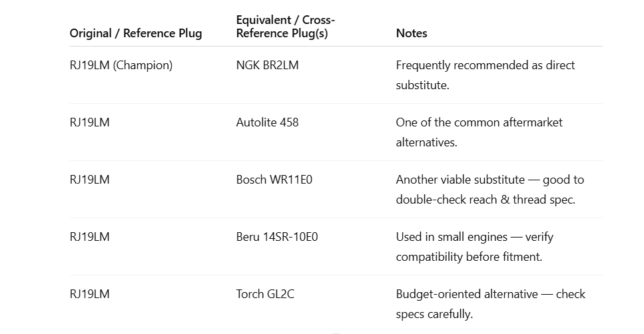Select the 'NGK BR2LM' cell
This screenshot has width=644, height=334.
[267, 65]
